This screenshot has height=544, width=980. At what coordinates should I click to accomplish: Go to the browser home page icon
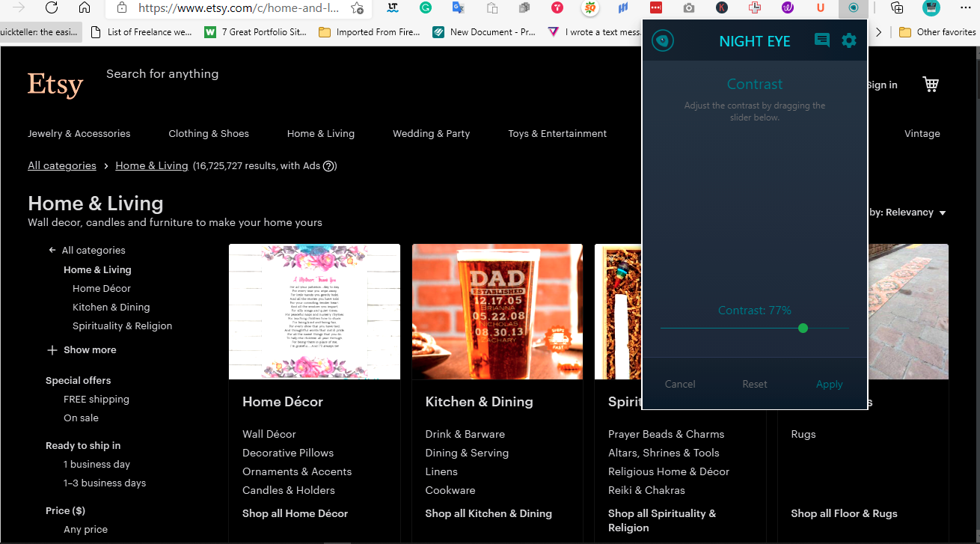click(x=85, y=8)
